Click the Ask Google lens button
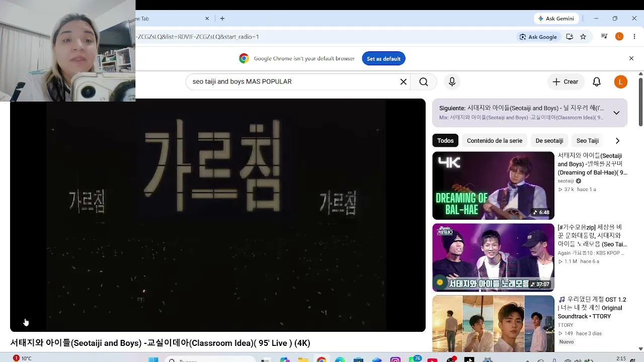The height and width of the screenshot is (362, 644). pyautogui.click(x=538, y=37)
